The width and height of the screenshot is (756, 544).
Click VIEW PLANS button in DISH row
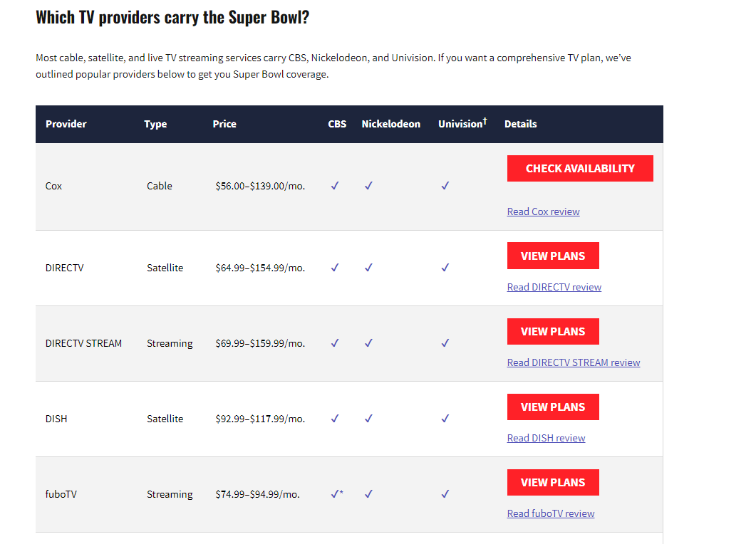(x=553, y=407)
